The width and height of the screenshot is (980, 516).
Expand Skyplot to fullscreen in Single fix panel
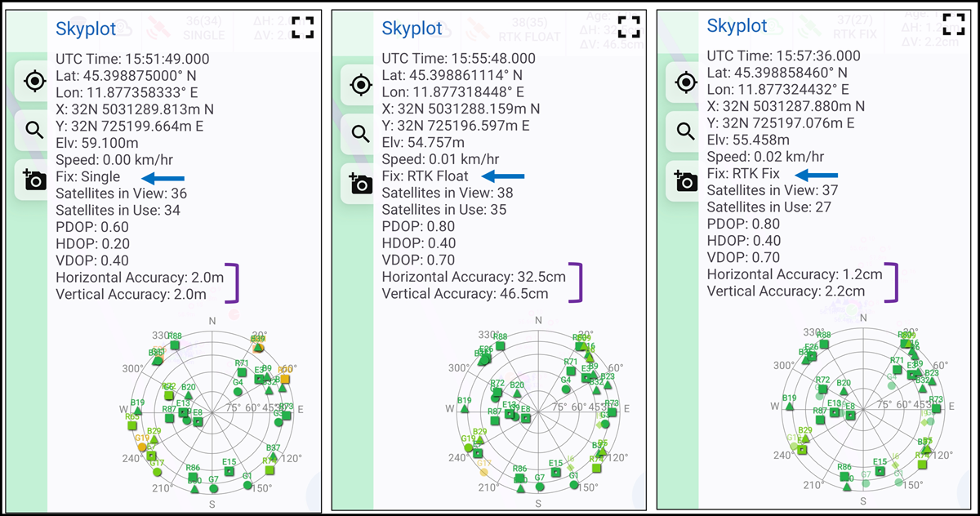coord(302,27)
